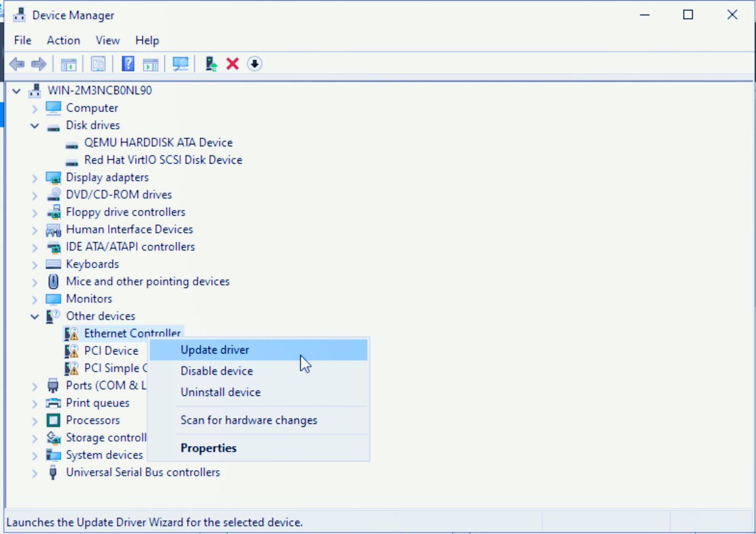This screenshot has height=534, width=756.
Task: Collapse the Disk drives category
Action: tap(35, 126)
